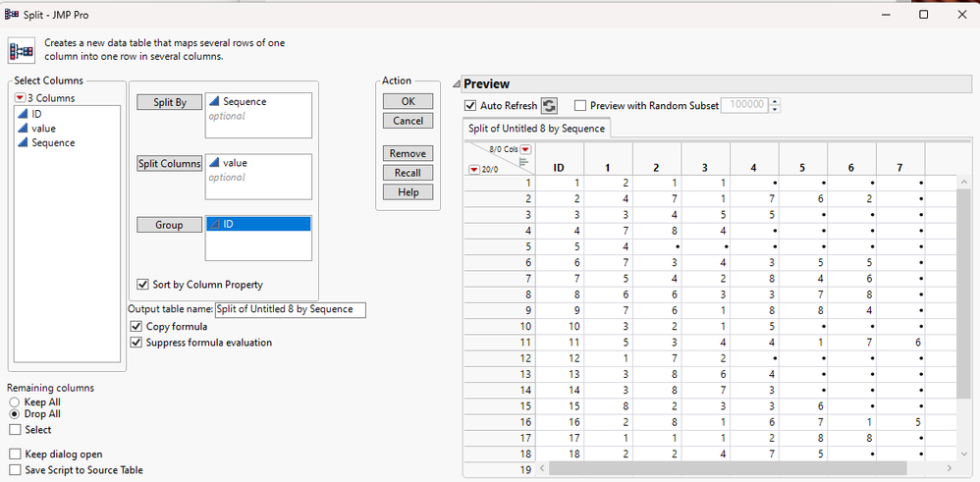
Task: Click the Split Columns button
Action: pos(170,163)
